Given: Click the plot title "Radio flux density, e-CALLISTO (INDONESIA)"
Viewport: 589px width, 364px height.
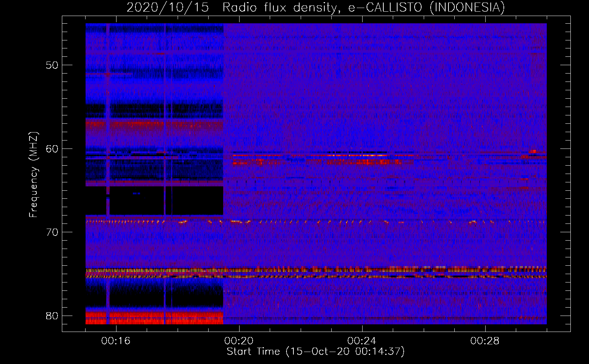Looking at the screenshot, I should (x=364, y=7).
